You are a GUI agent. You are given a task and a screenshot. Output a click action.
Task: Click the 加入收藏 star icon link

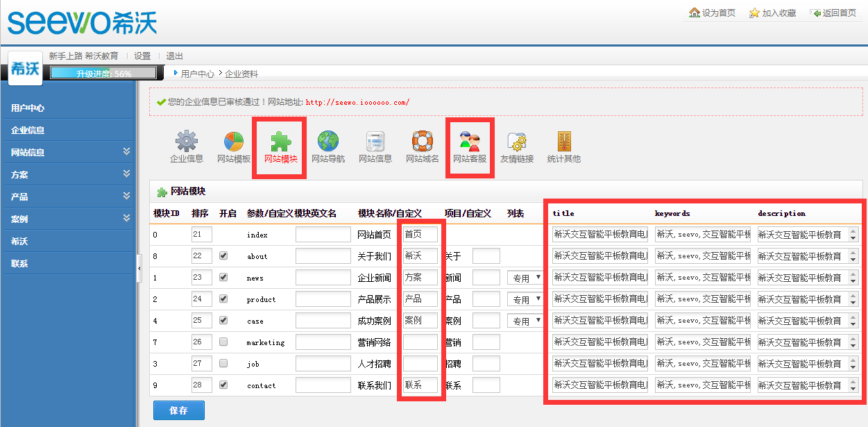(x=772, y=13)
